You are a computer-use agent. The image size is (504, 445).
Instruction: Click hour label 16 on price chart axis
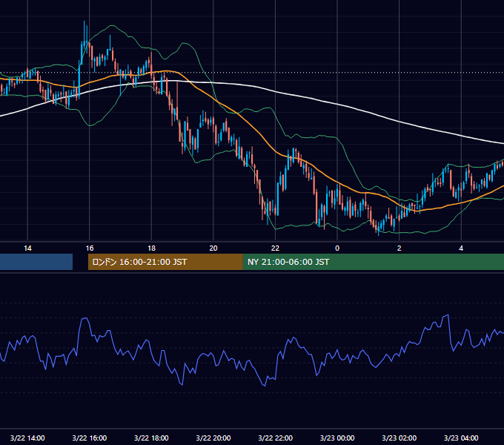90,248
